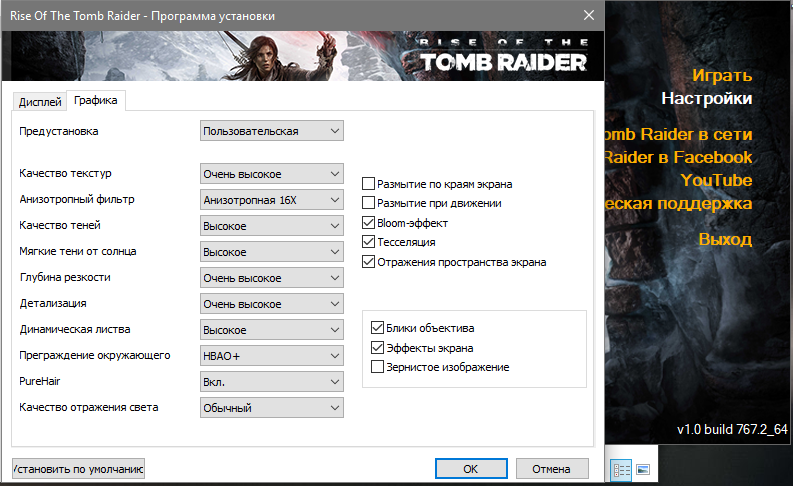The image size is (793, 486).
Task: Expand the PureHair dropdown
Action: (x=272, y=382)
